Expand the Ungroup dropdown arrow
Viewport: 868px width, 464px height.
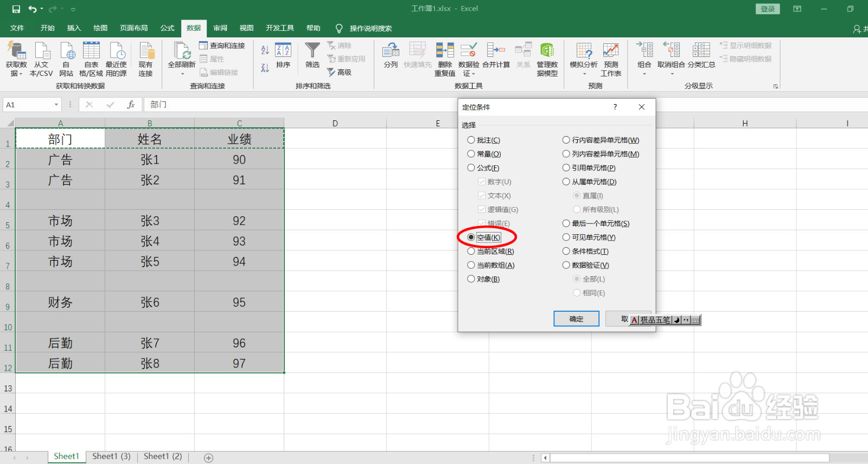(672, 74)
